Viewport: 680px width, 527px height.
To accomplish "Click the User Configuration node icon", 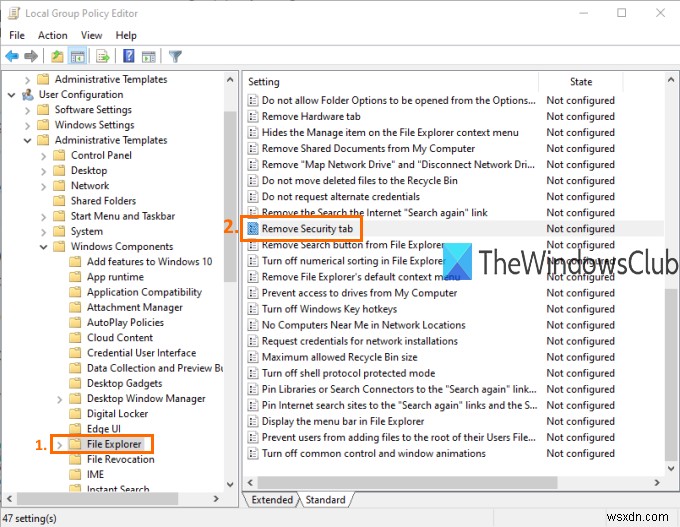I will pyautogui.click(x=28, y=95).
